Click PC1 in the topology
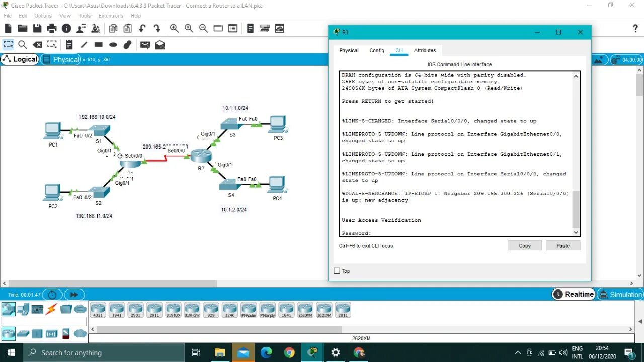The width and height of the screenshot is (644, 362). point(52,130)
